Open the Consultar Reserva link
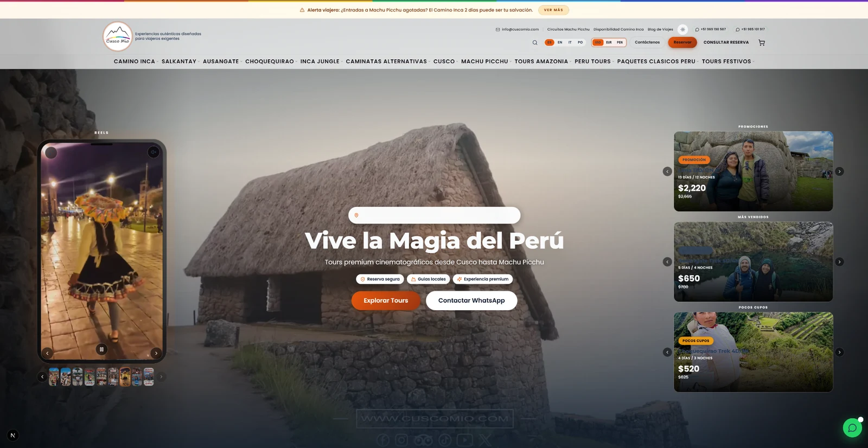This screenshot has height=448, width=868. (x=726, y=42)
